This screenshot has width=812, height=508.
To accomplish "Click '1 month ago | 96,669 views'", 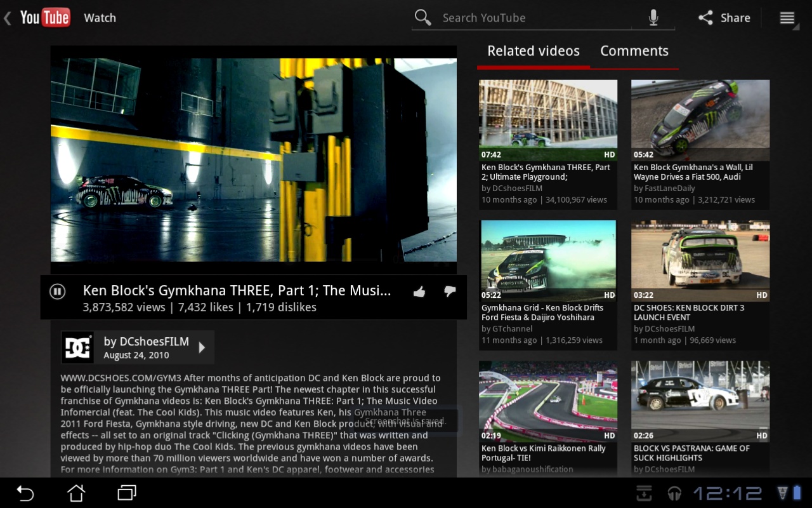I will tap(684, 340).
